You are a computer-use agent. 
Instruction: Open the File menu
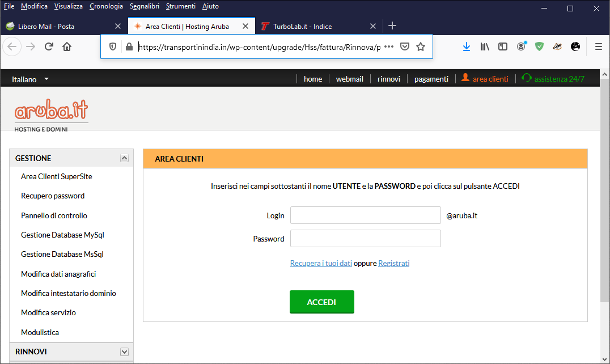9,6
